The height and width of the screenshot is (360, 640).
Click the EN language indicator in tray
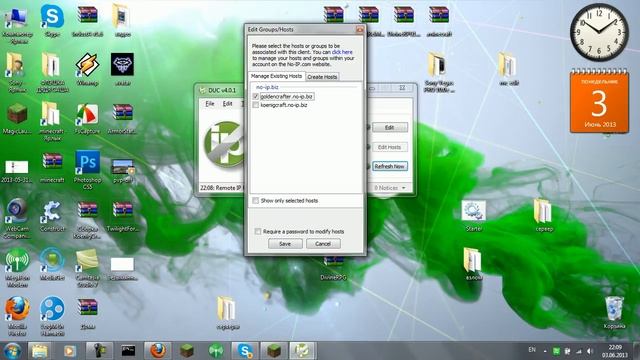click(532, 350)
